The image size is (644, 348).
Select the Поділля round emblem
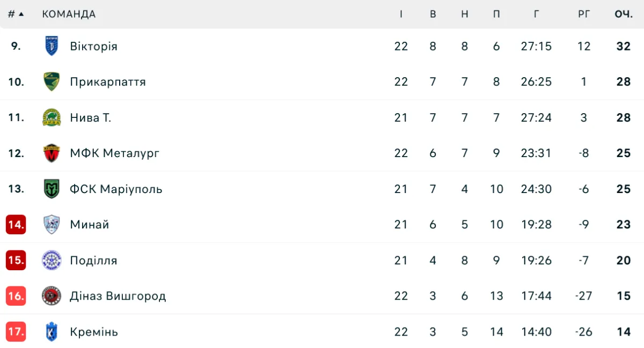point(52,261)
